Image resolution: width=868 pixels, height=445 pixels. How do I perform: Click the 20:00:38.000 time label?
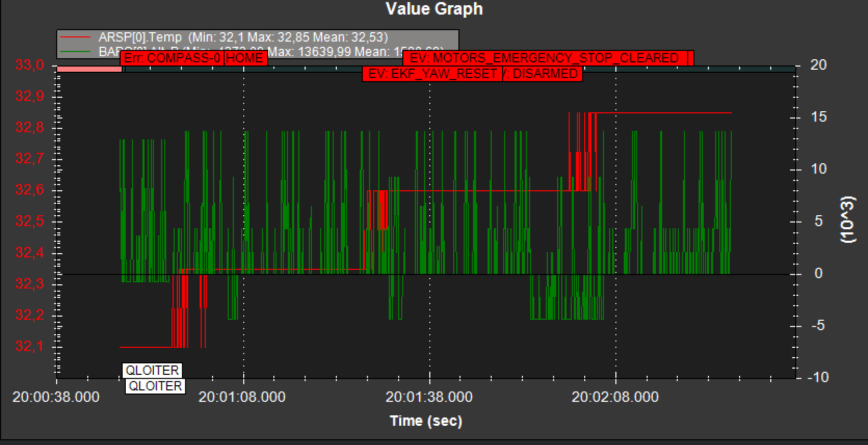point(56,397)
